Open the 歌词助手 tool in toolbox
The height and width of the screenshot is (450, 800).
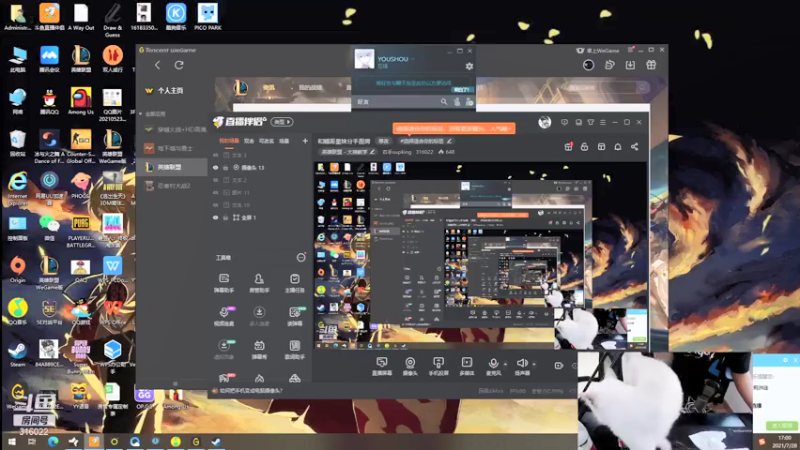tap(294, 349)
